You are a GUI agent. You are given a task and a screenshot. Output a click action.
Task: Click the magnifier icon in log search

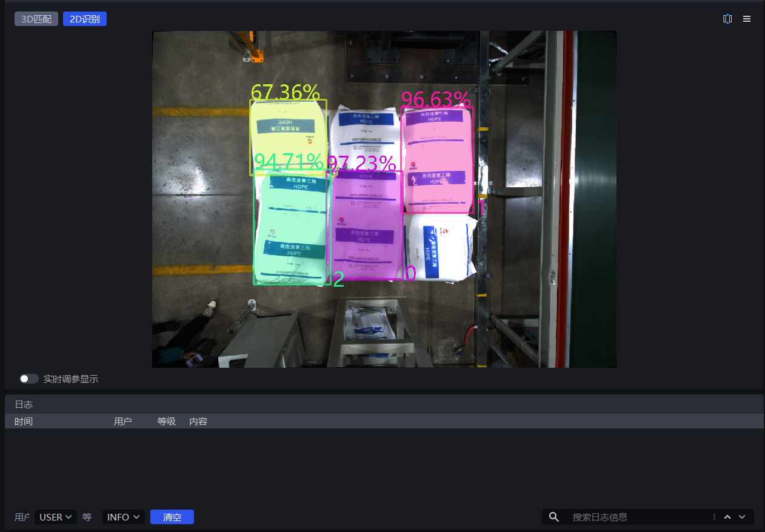553,517
